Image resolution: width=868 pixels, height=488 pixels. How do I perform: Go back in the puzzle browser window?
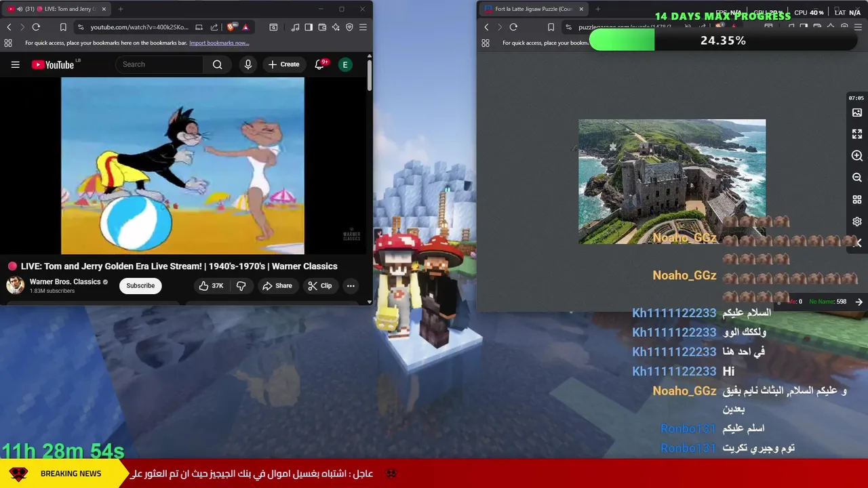point(486,27)
